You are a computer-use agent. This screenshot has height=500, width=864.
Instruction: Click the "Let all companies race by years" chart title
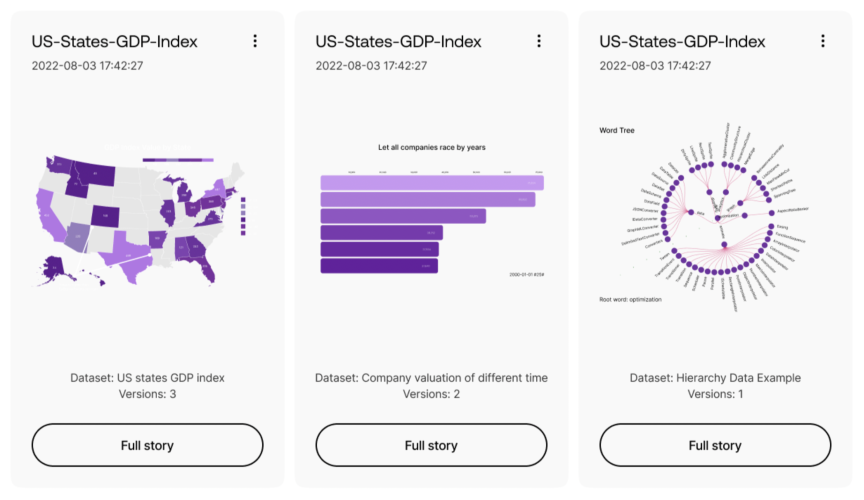coord(431,148)
